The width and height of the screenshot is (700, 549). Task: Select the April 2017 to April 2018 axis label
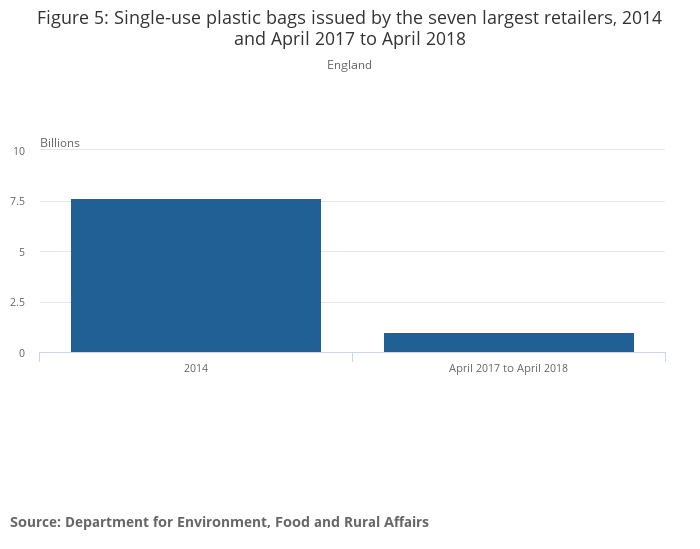tap(508, 368)
